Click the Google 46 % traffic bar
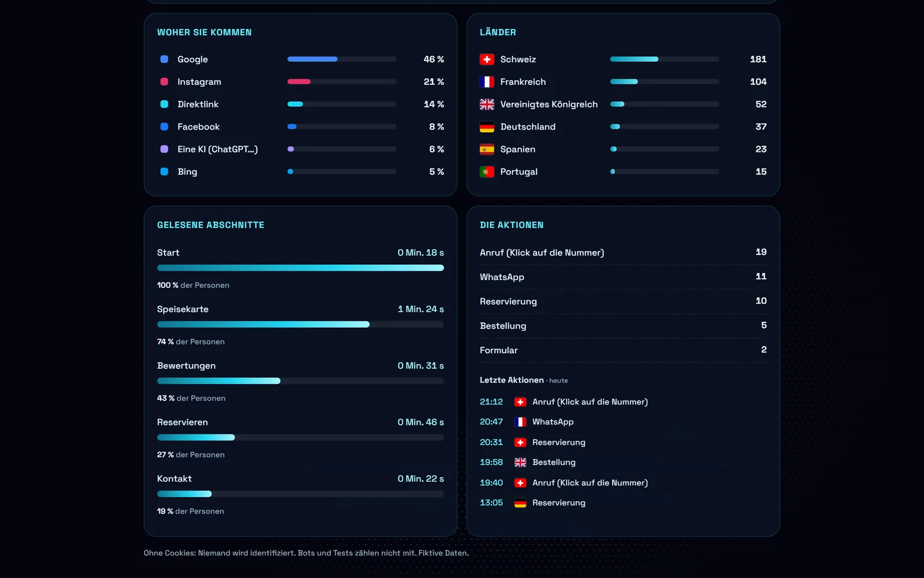This screenshot has width=924, height=578. pyautogui.click(x=342, y=60)
